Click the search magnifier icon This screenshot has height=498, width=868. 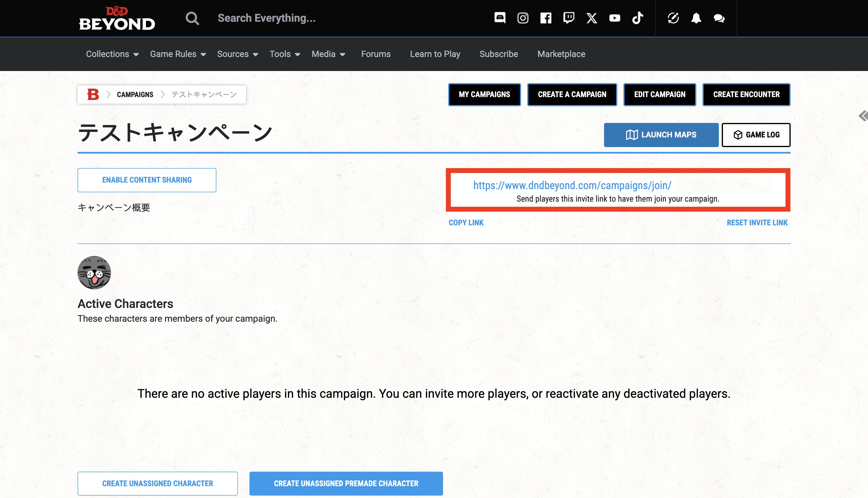(192, 18)
